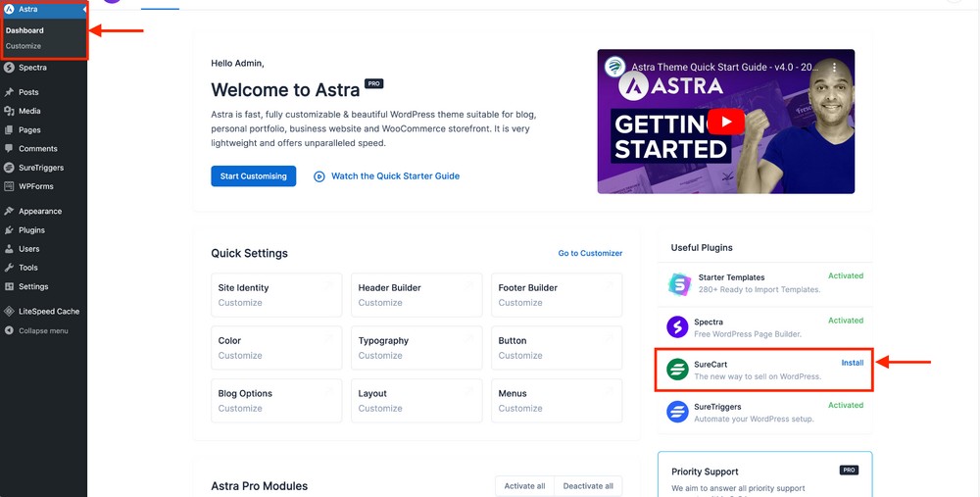
Task: Customize Blog Options in Quick Settings
Action: tap(240, 408)
